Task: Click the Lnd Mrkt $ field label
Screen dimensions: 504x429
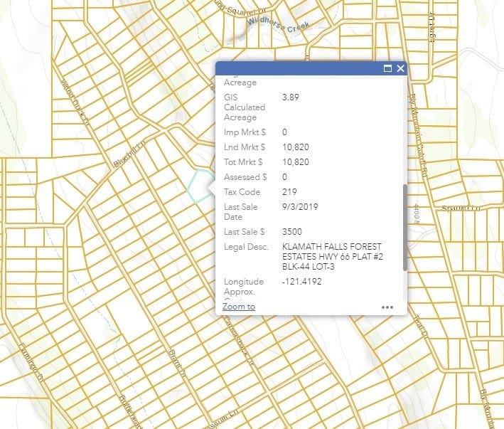Action: (x=244, y=147)
